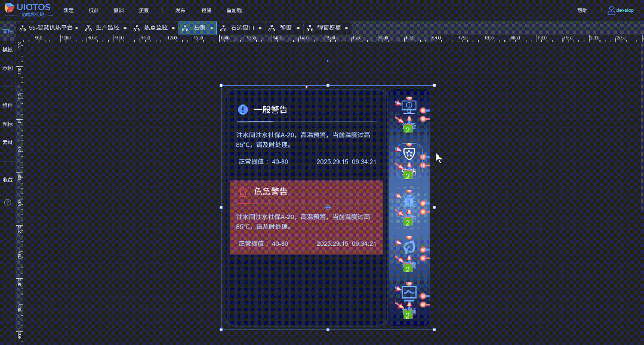Open the 素材 panel in the left sidebar
The image size is (644, 345).
[x=8, y=142]
